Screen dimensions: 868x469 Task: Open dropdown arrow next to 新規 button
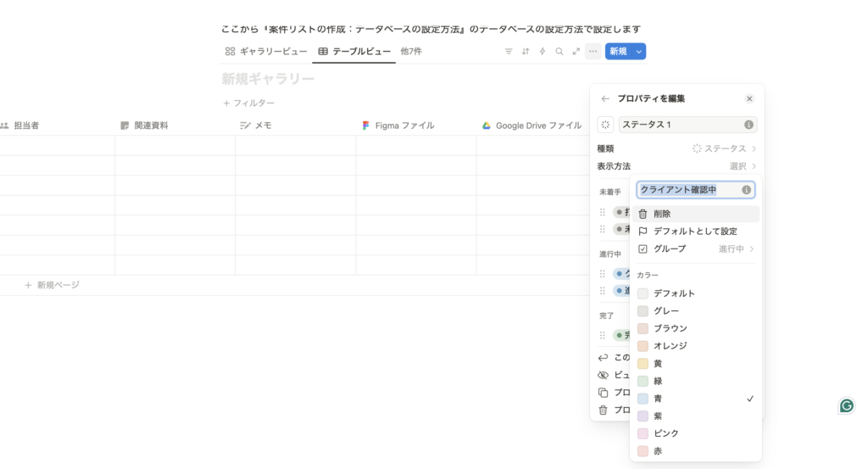[639, 52]
